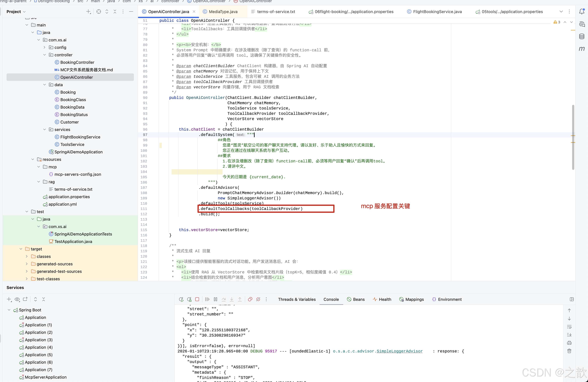Open the Maven tool window icon
Viewport: 588px width, 382px height.
coord(582,49)
